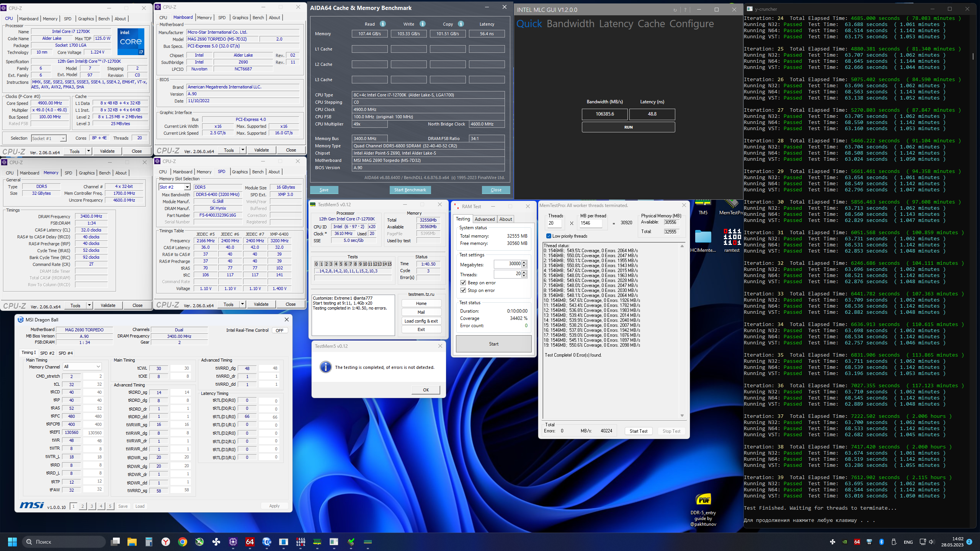Disable Beep on error checkbox
The image size is (980, 551).
(463, 283)
